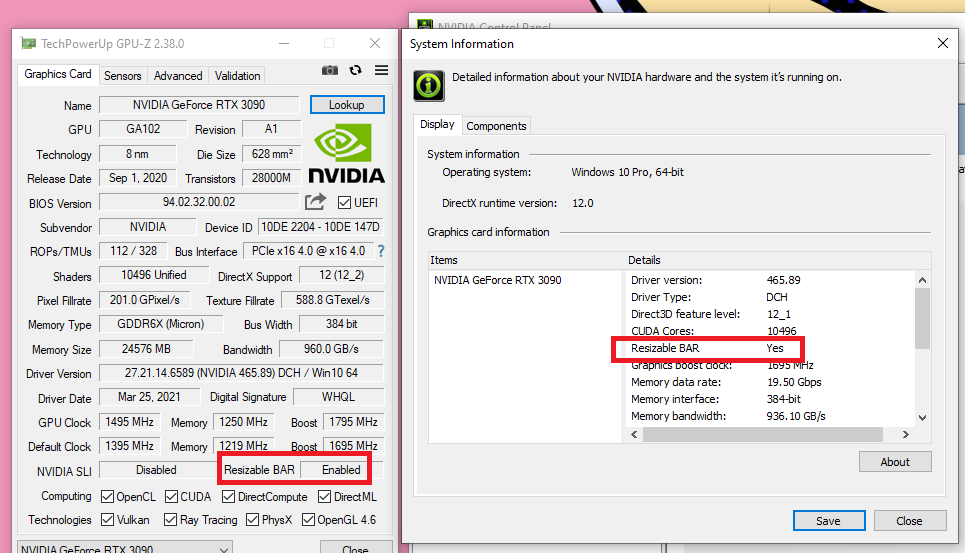Toggle the DirectML checkbox
Screen dimensions: 965x553
pos(324,496)
